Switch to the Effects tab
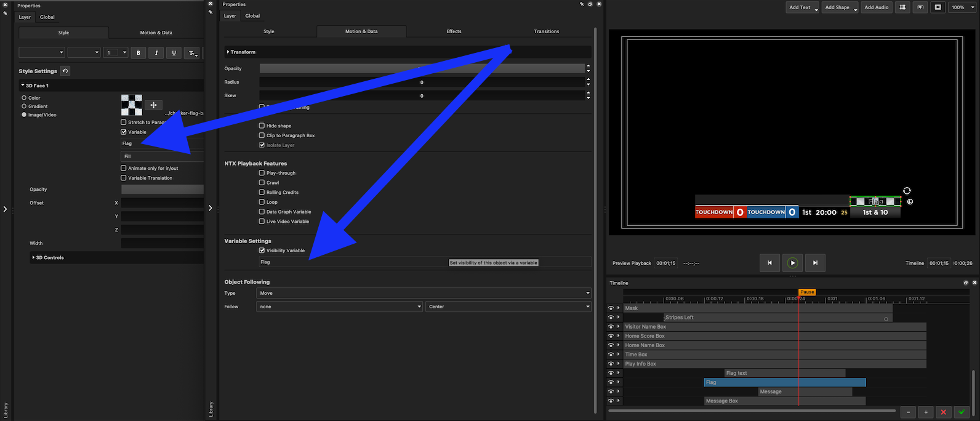Screen dimensions: 980x421 coord(454,31)
